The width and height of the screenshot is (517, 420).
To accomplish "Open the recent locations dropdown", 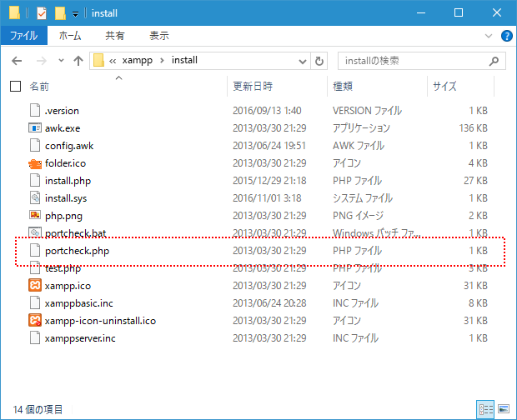I will pyautogui.click(x=61, y=61).
